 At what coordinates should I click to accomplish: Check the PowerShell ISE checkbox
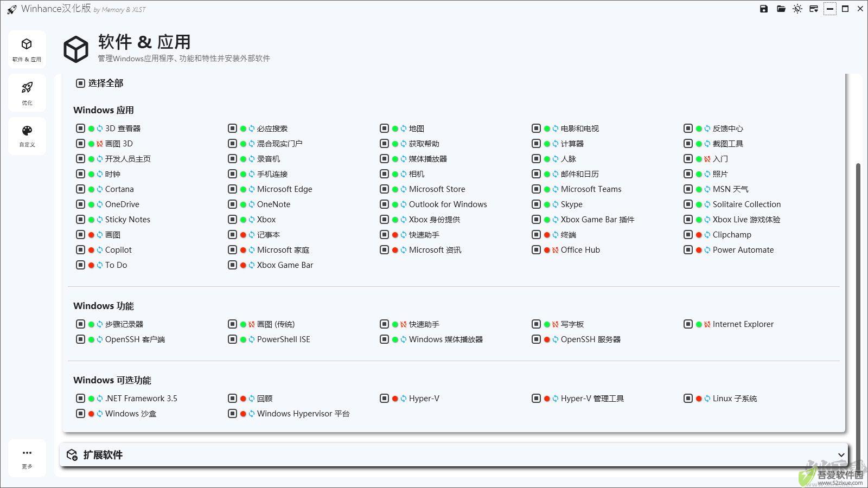point(232,339)
